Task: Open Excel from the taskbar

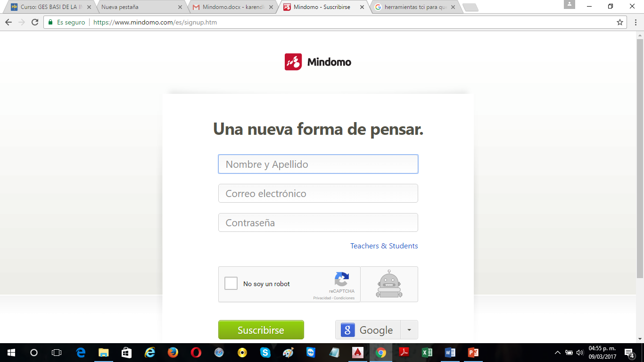Action: [x=427, y=353]
